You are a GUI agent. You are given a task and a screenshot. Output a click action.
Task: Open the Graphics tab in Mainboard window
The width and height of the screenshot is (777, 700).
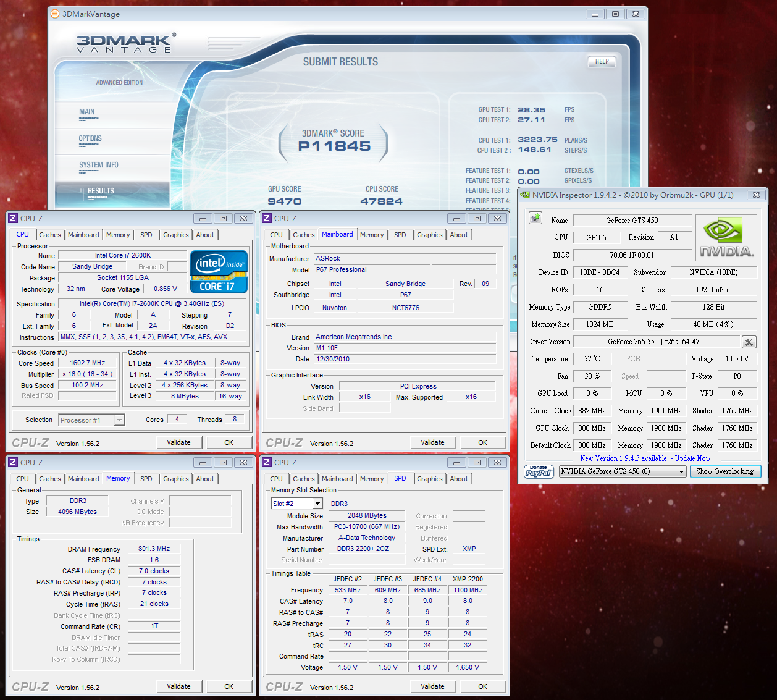tap(429, 235)
